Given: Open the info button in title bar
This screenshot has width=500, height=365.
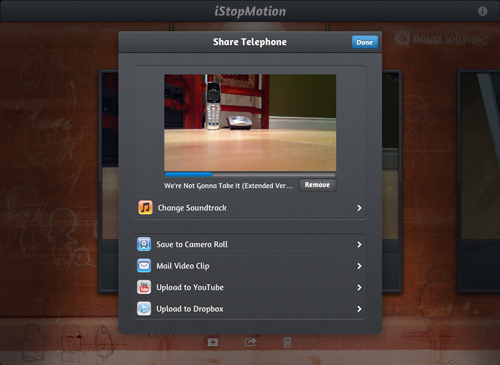Looking at the screenshot, I should tap(482, 11).
